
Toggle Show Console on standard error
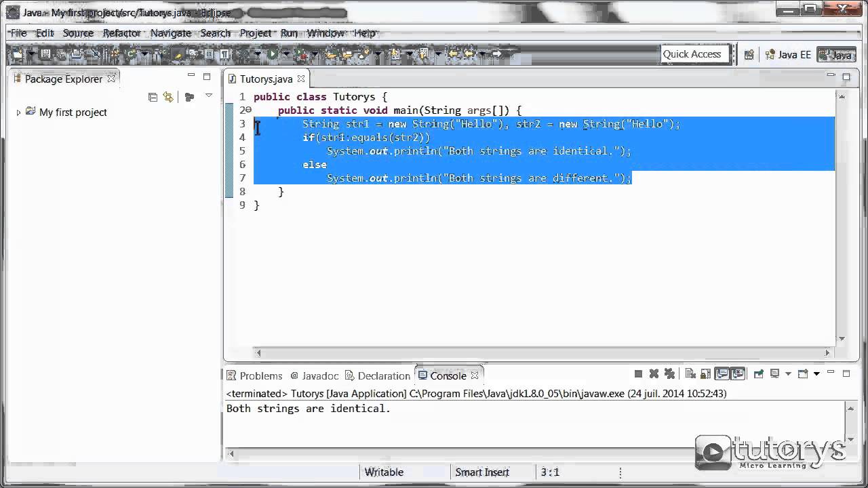[x=738, y=374]
